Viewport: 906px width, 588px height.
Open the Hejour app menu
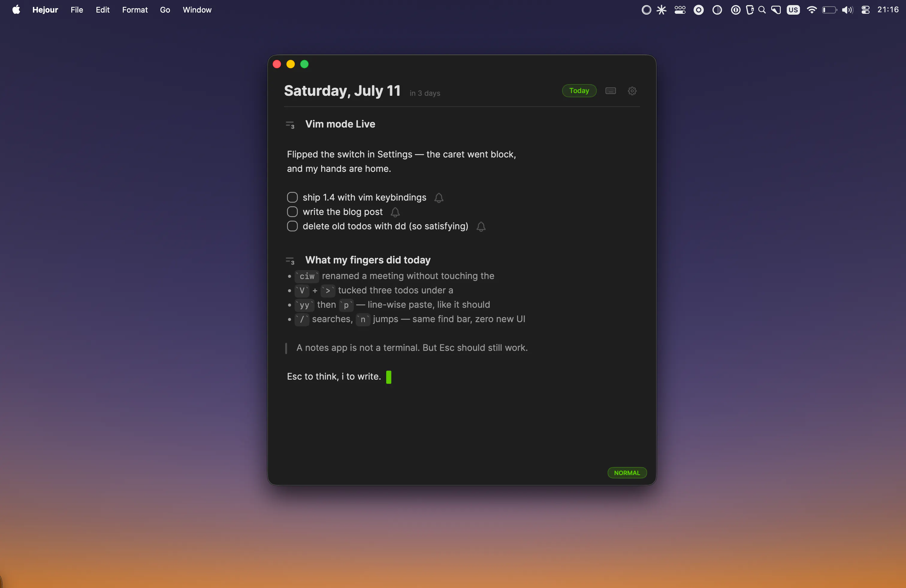pyautogui.click(x=45, y=10)
